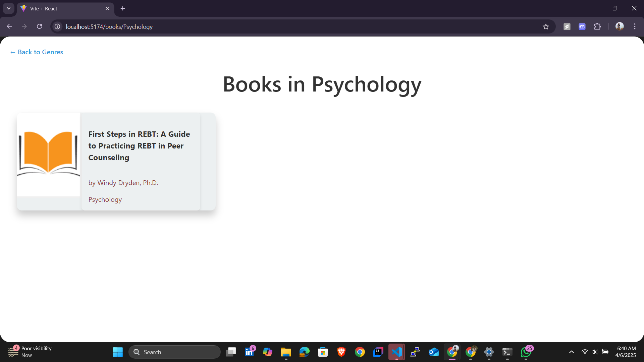644x362 pixels.
Task: Click the First Steps in REBT title
Action: coord(139,146)
